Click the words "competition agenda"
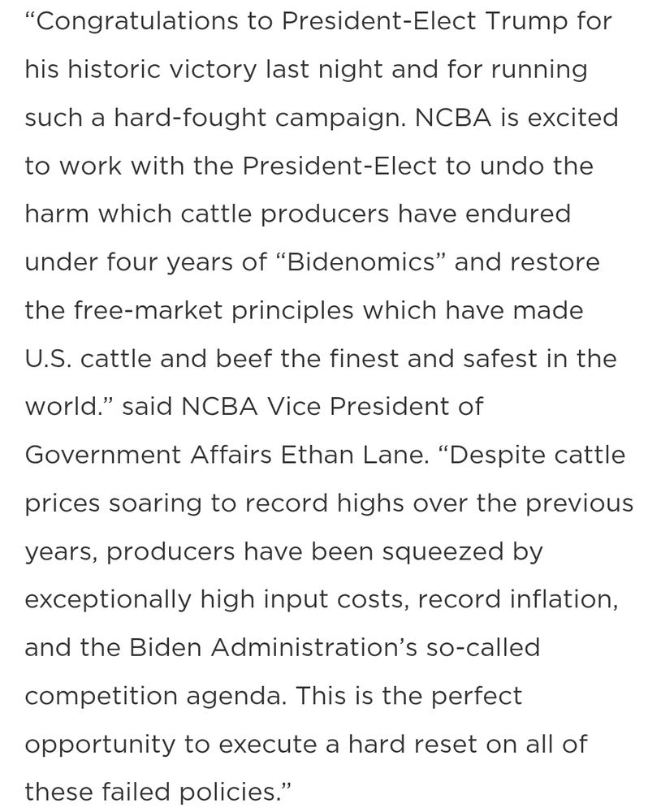Screen dimensions: 661x812 click(153, 697)
